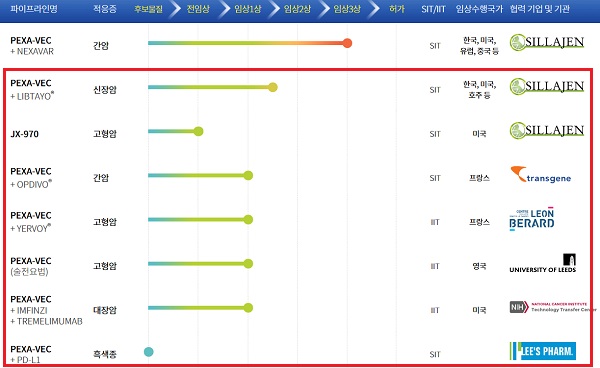The width and height of the screenshot is (600, 368).
Task: Select the 임상3상 stage header
Action: tap(347, 9)
